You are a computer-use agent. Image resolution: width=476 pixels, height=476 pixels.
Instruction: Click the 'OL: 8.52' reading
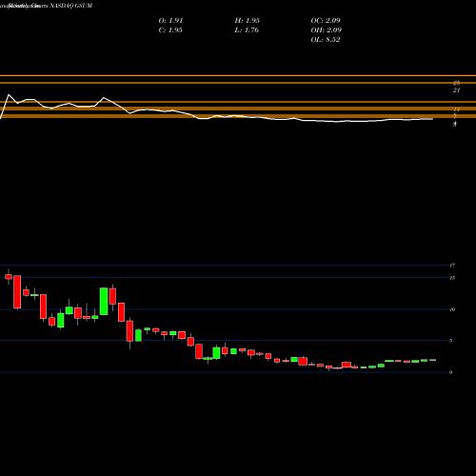[x=326, y=39]
